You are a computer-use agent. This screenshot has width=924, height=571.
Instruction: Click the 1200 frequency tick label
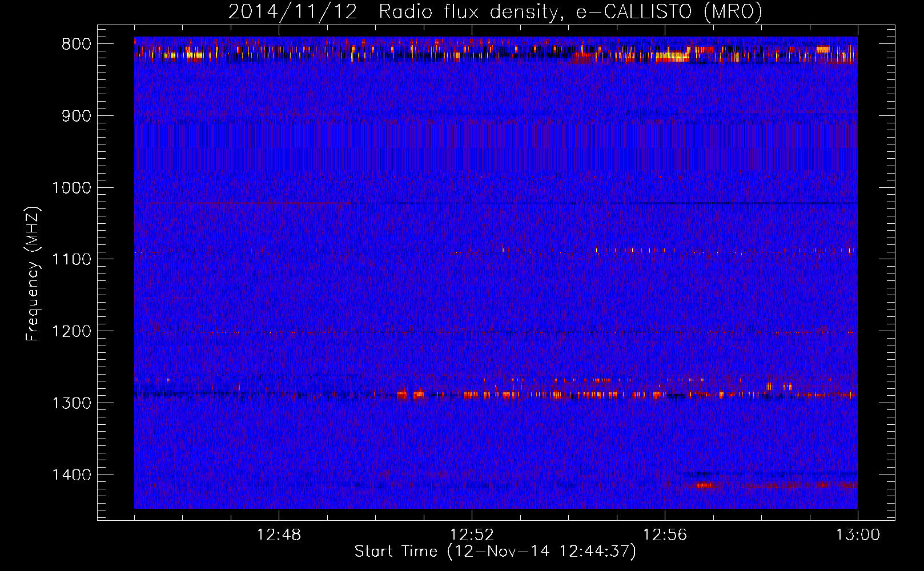click(x=71, y=332)
